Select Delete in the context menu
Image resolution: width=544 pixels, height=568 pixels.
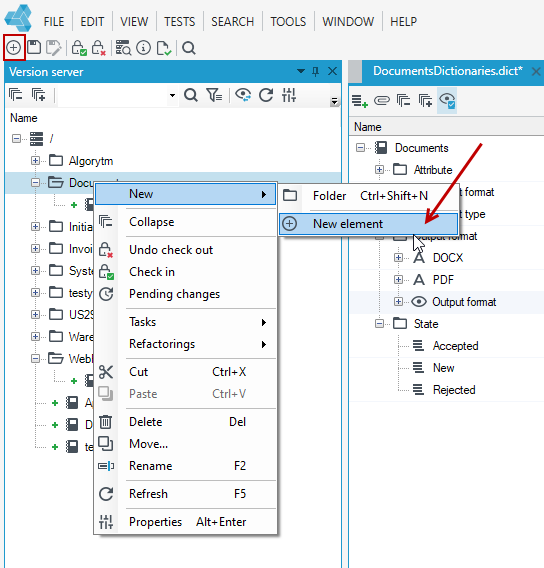185,422
